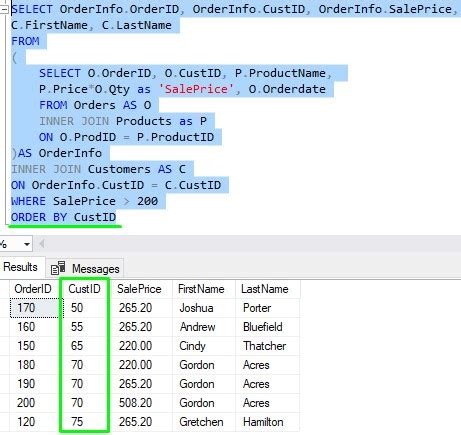Click the horizontal scrollbar left arrow
This screenshot has width=461, height=435.
tap(42, 244)
